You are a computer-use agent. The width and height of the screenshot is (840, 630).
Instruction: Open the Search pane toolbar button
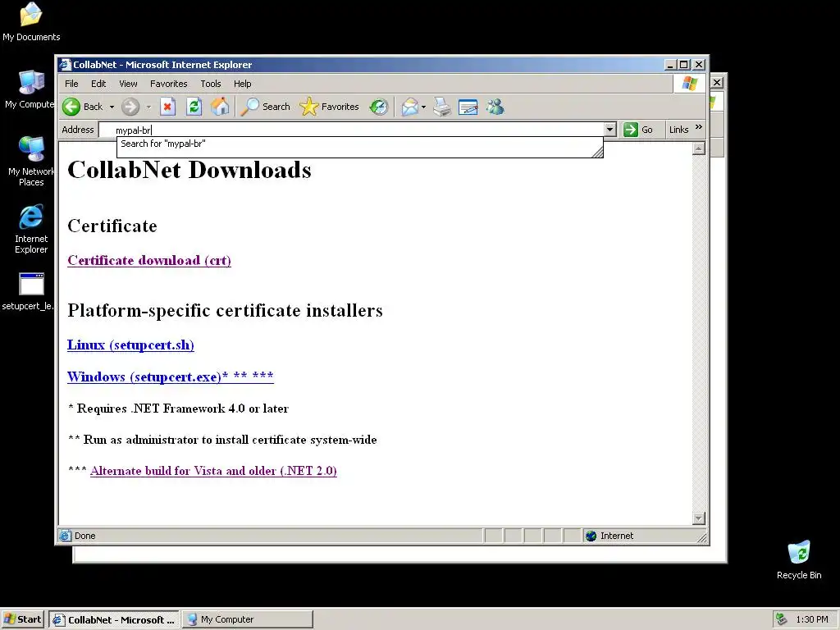265,107
